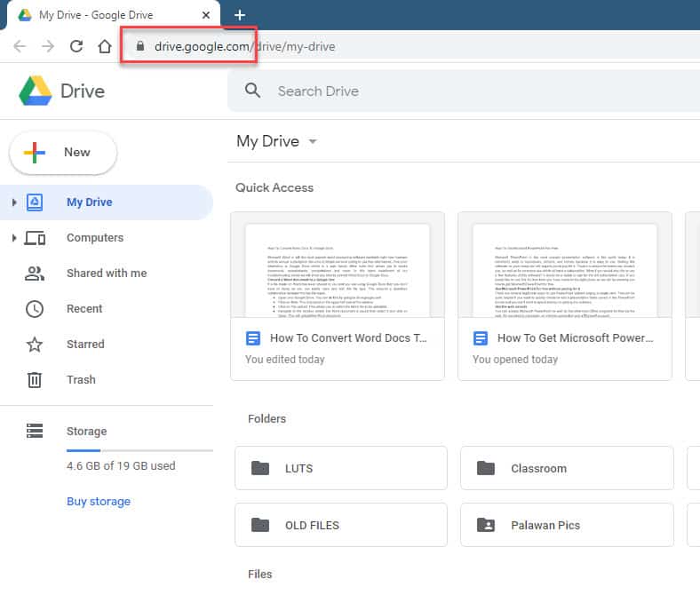Image resolution: width=700 pixels, height=595 pixels.
Task: Open the Palawan Pics shared folder
Action: click(567, 525)
